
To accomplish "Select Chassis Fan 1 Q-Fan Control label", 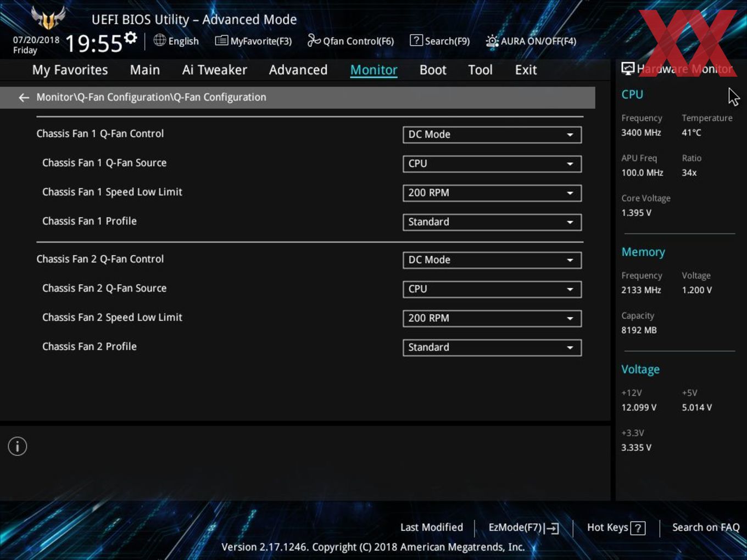I will 100,133.
